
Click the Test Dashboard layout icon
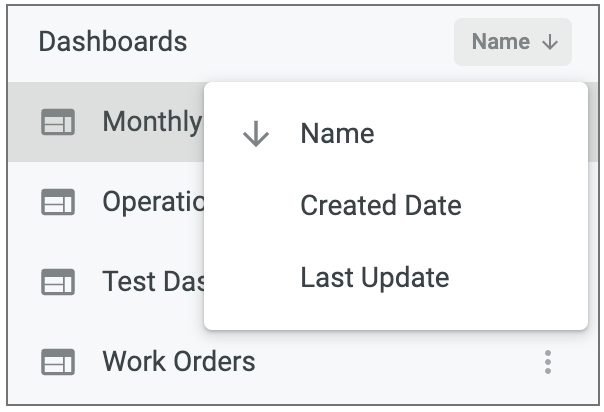coord(58,282)
